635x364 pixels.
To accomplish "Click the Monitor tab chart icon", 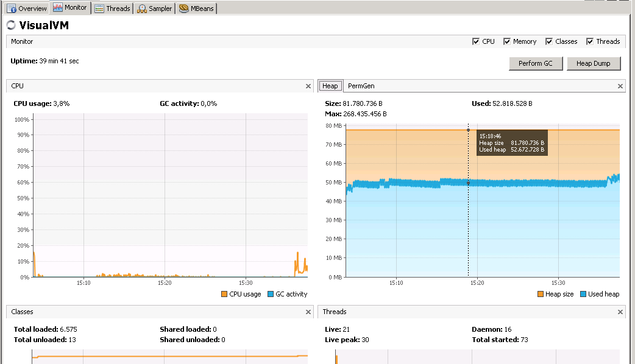I will [58, 8].
